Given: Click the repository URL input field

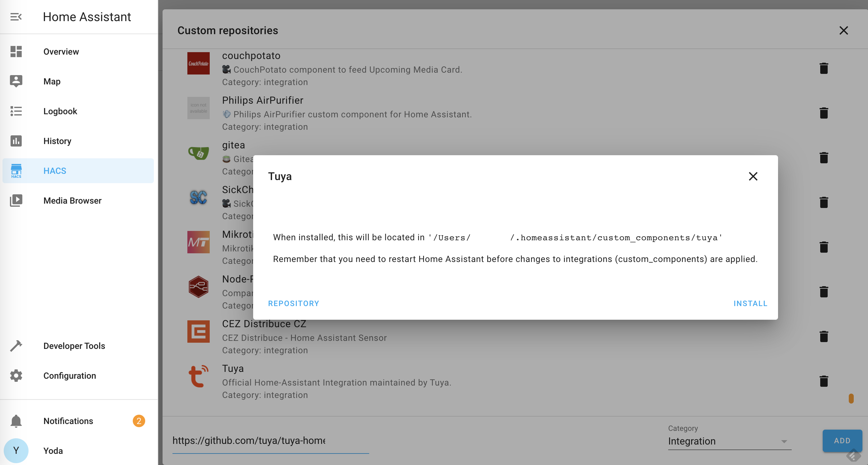Looking at the screenshot, I should (x=270, y=440).
